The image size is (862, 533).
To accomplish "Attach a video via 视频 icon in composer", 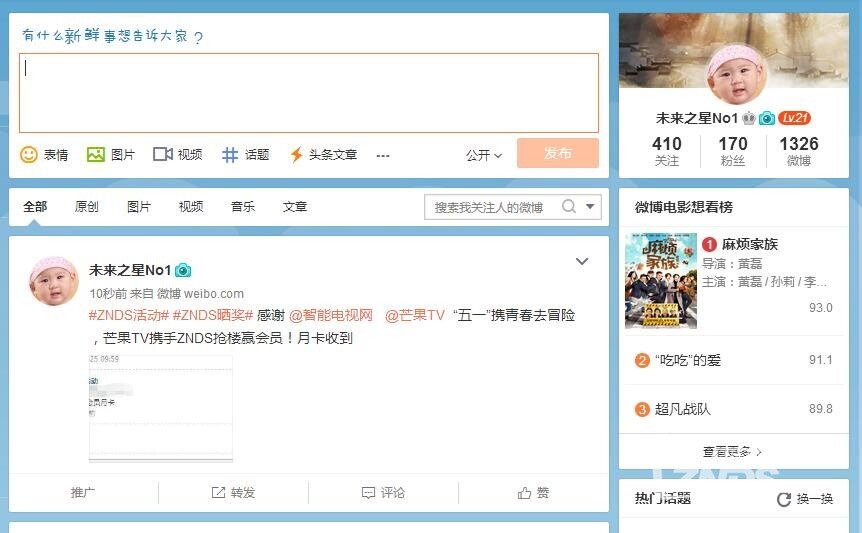I will click(x=178, y=154).
